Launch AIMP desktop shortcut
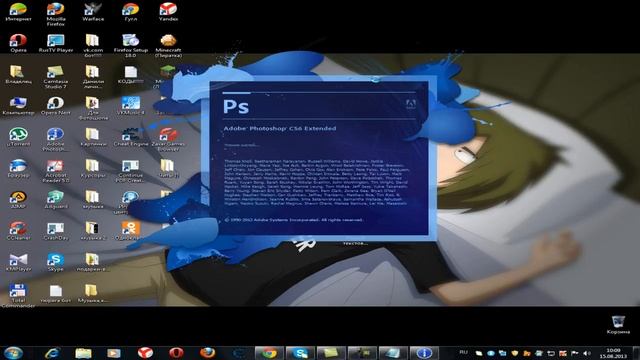The width and height of the screenshot is (640, 360). point(18,200)
